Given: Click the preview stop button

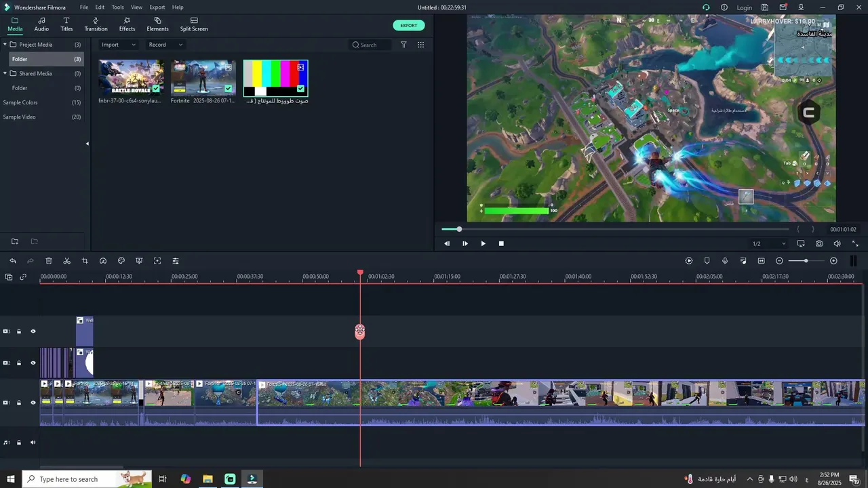Looking at the screenshot, I should [x=501, y=243].
